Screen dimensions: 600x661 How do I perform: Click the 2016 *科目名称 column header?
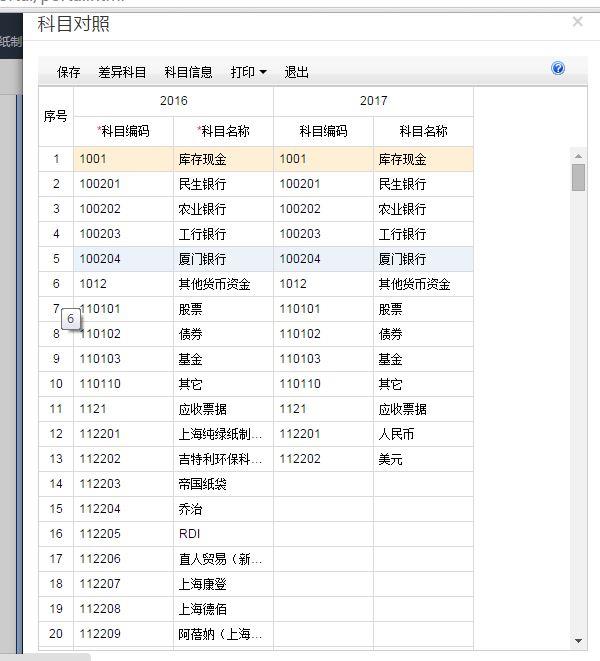pyautogui.click(x=223, y=132)
